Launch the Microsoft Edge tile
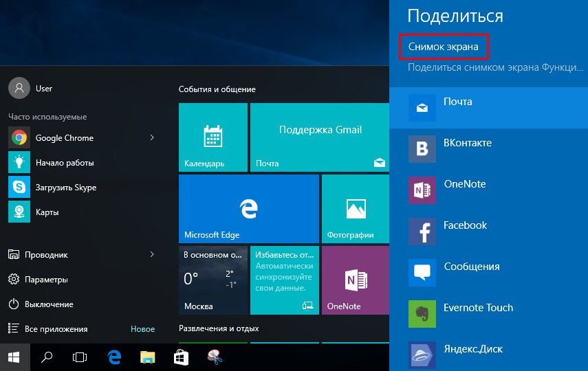The image size is (588, 371). pos(249,209)
